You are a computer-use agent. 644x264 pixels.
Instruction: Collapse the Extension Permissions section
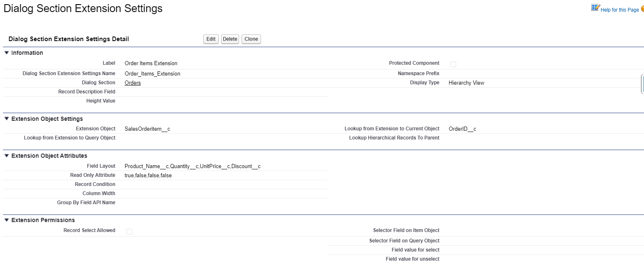pyautogui.click(x=7, y=220)
